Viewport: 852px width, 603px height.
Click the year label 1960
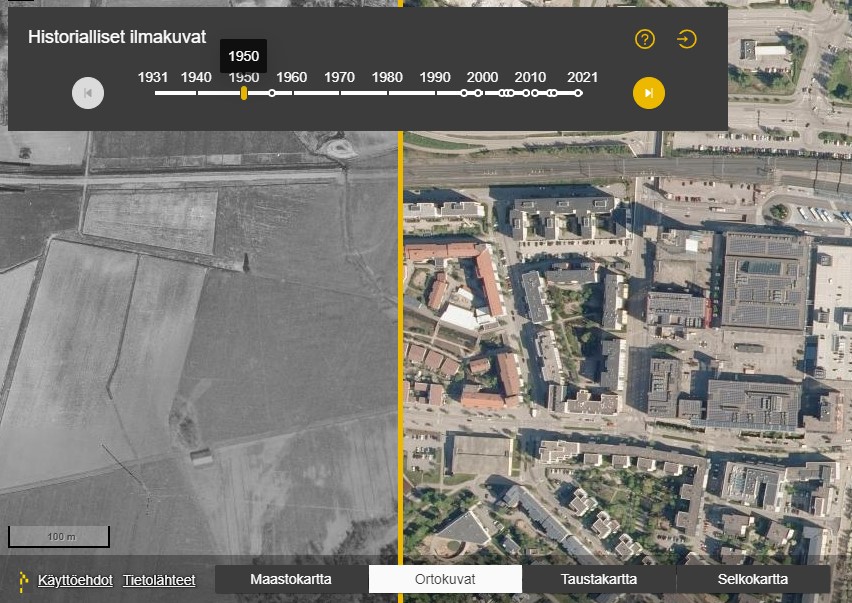point(292,77)
